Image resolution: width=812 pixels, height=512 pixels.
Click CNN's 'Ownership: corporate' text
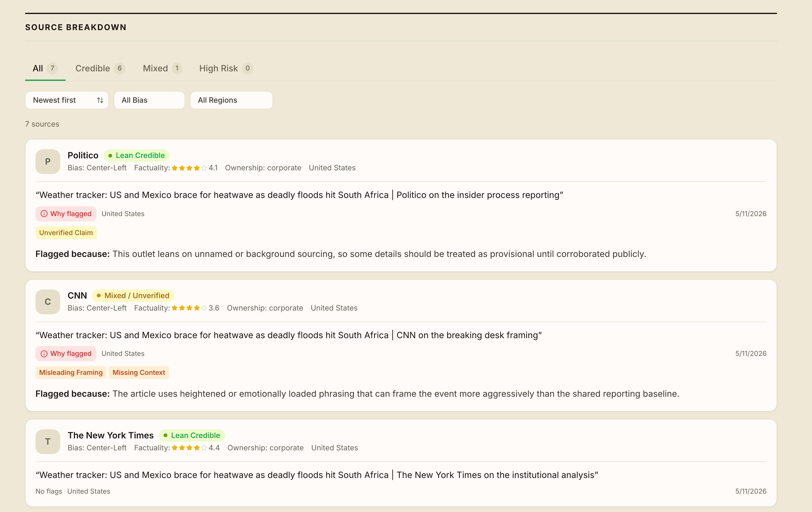pyautogui.click(x=265, y=308)
